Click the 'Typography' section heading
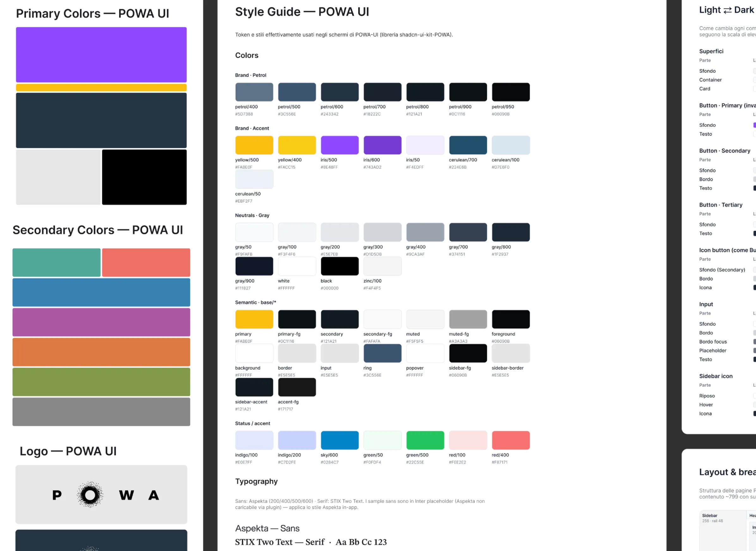The image size is (756, 551). click(256, 481)
